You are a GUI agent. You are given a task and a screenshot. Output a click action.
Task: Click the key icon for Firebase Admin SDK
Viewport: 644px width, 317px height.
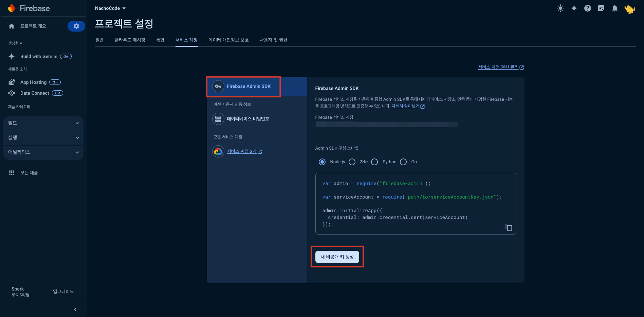(x=218, y=86)
